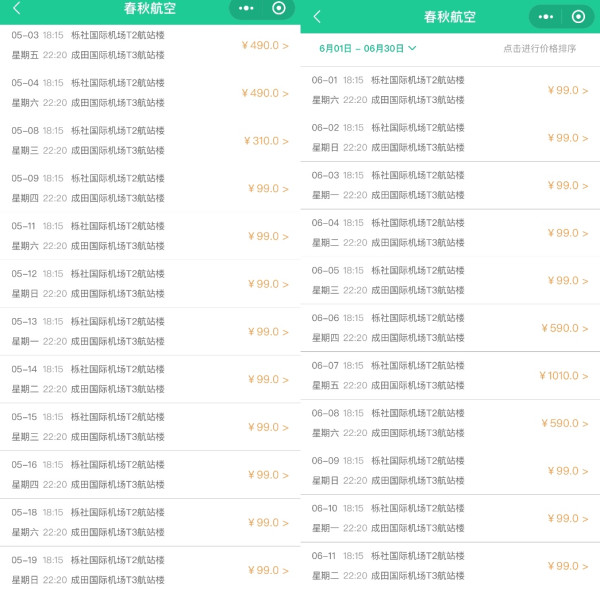Click the 春秋航空 title on the left screen

[x=150, y=8]
